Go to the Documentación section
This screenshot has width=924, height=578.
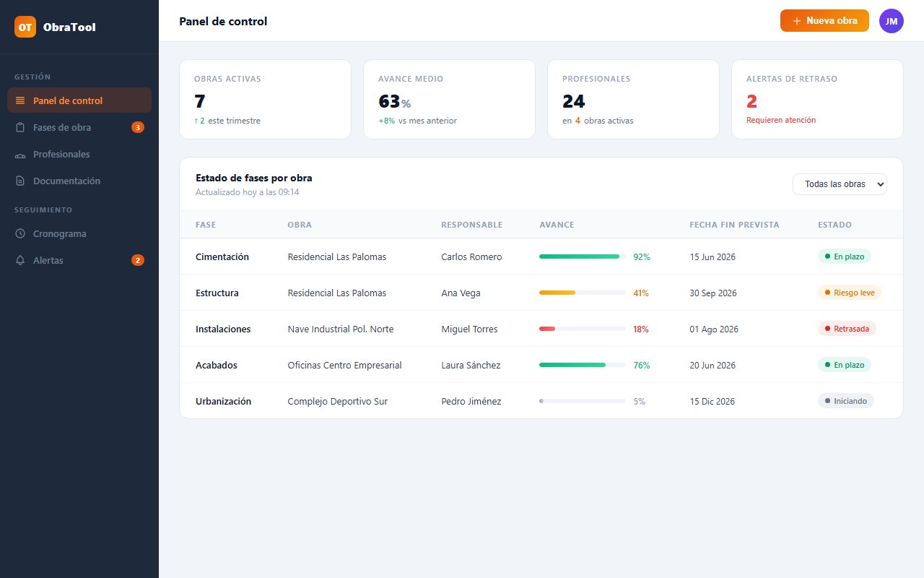pos(79,181)
